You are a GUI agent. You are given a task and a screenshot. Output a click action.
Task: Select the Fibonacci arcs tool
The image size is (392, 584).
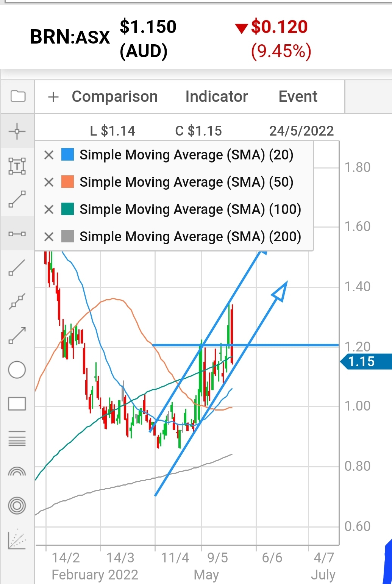click(17, 472)
